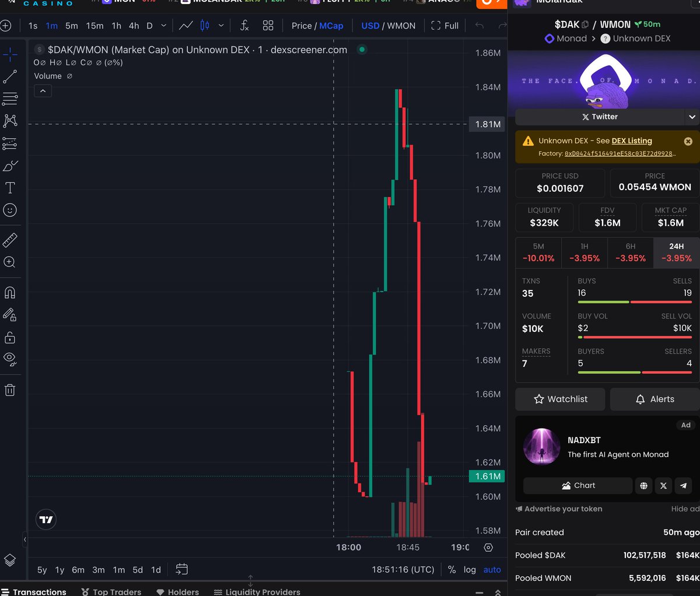Screen dimensions: 700x596
Task: Collapse the indicator legend chevron
Action: pyautogui.click(x=43, y=91)
